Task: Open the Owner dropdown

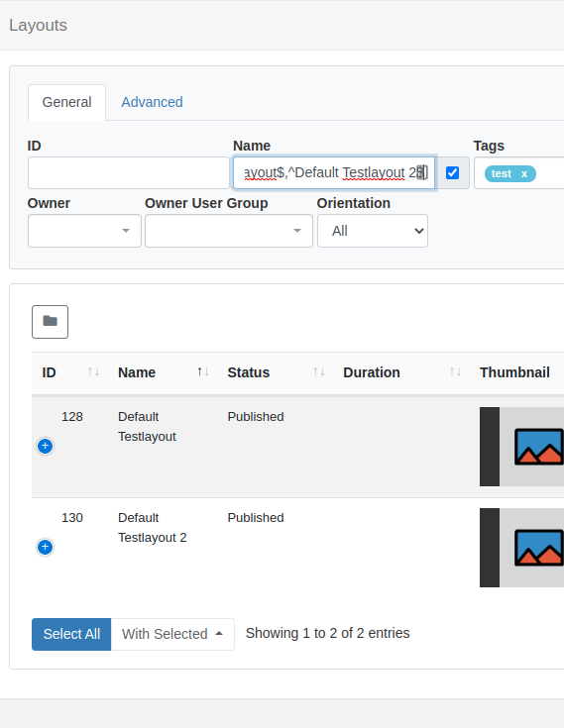Action: (84, 231)
